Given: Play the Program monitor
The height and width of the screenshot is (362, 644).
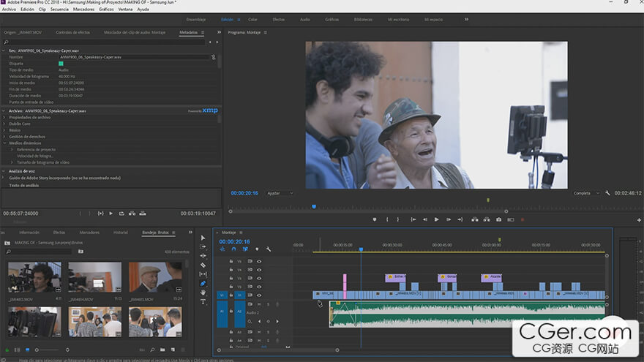Looking at the screenshot, I should point(437,219).
